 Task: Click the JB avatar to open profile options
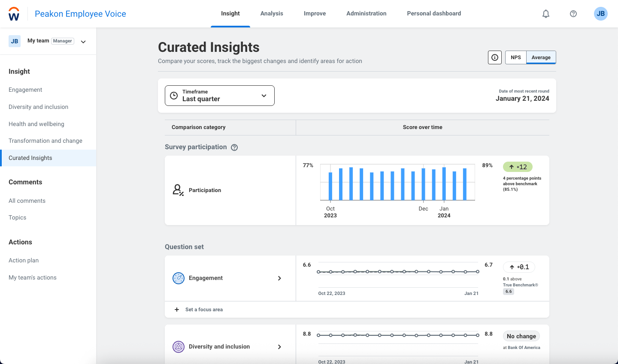600,13
